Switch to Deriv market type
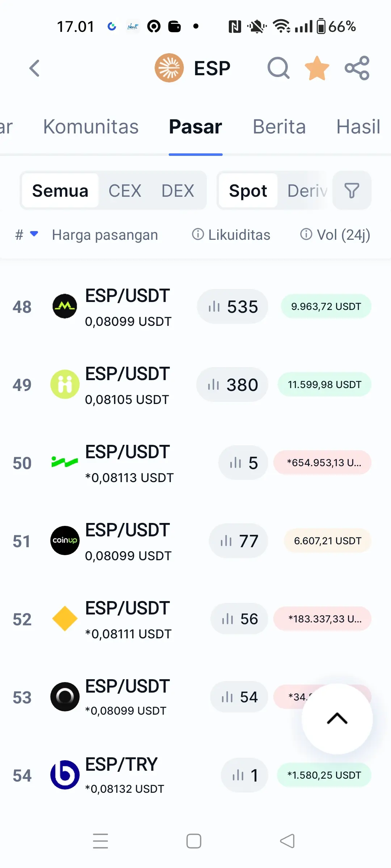Image resolution: width=391 pixels, height=868 pixels. 308,191
